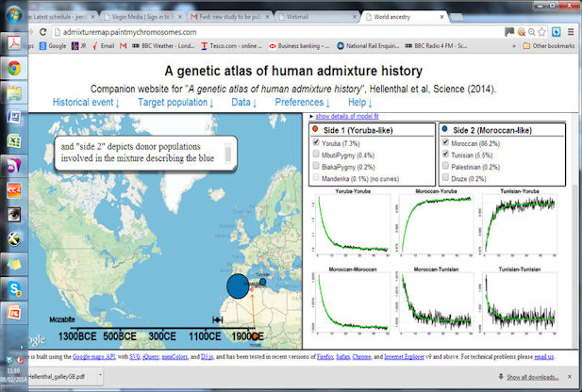Open the eye icon app in the taskbar
The image size is (582, 392).
tap(14, 215)
